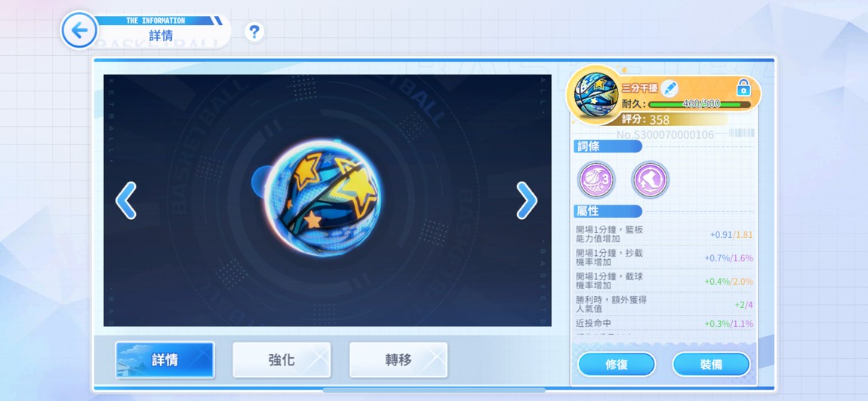Show previous item with left chevron

point(126,201)
